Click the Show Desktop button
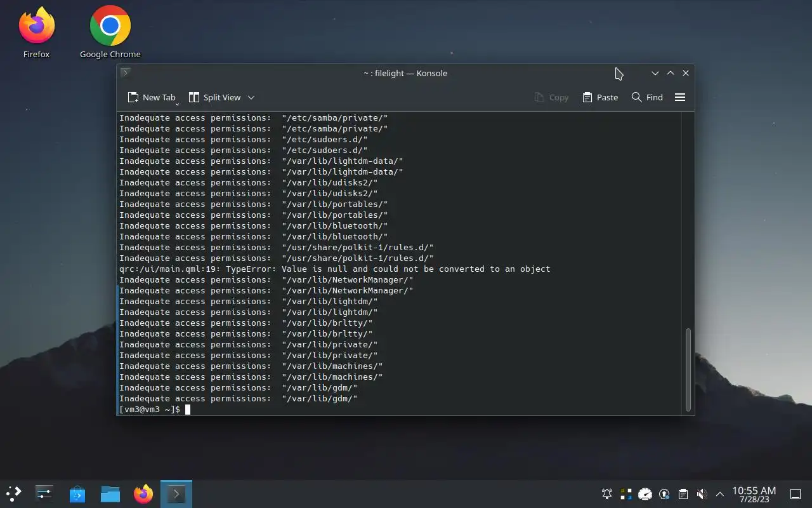The width and height of the screenshot is (812, 508). pos(796,494)
